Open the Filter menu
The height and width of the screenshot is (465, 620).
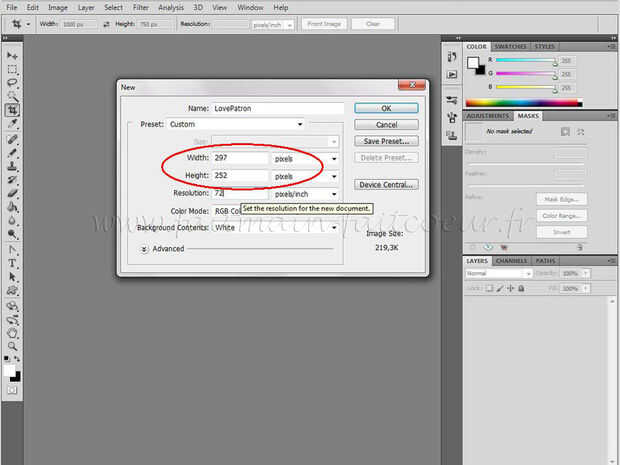[x=141, y=8]
